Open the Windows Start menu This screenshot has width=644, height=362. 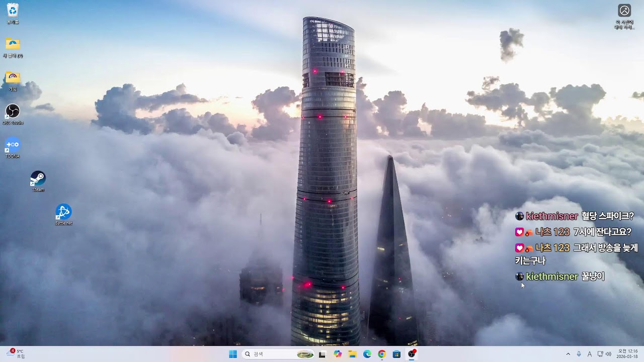tap(233, 354)
